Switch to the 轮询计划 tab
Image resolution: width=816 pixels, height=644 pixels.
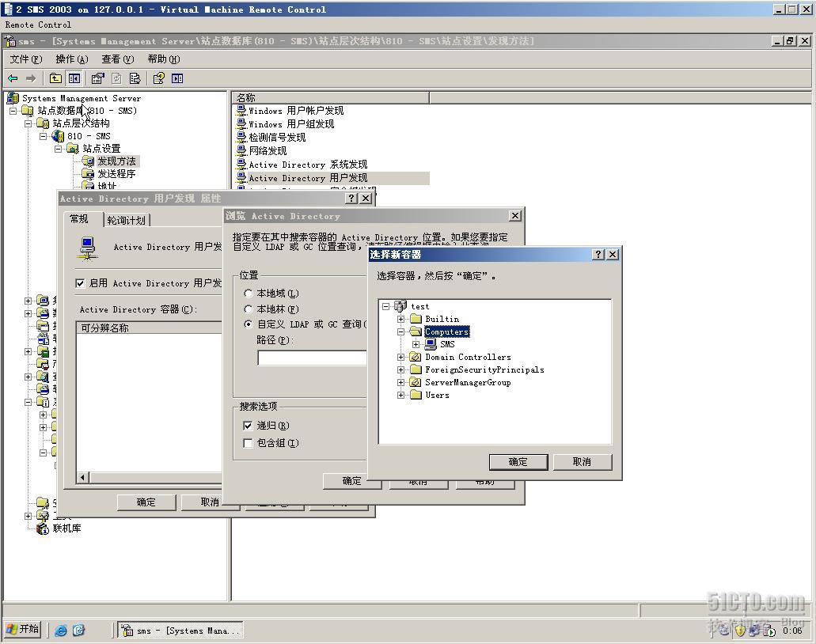127,220
